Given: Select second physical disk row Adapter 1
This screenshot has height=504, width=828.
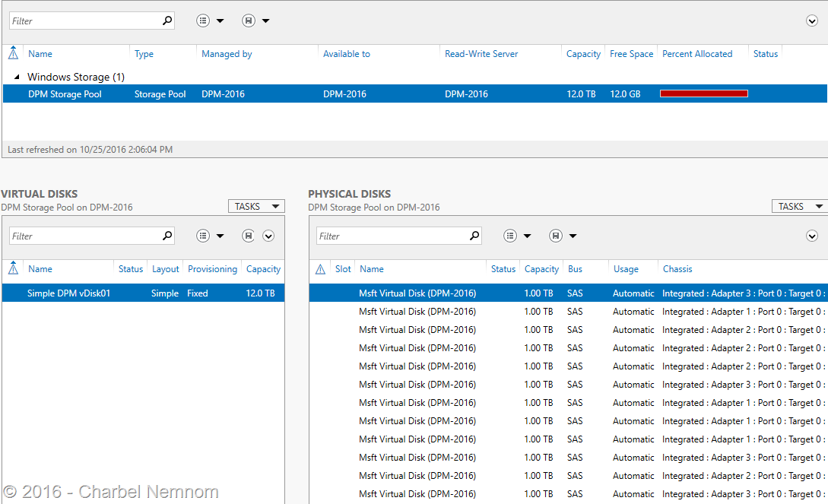Looking at the screenshot, I should click(568, 312).
